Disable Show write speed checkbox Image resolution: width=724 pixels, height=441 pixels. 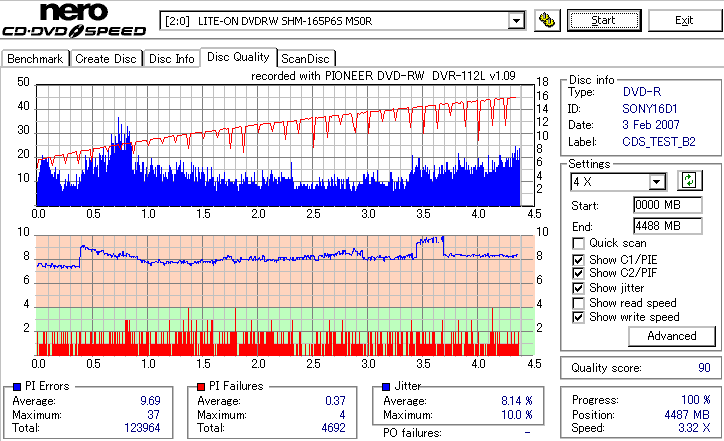(x=578, y=318)
